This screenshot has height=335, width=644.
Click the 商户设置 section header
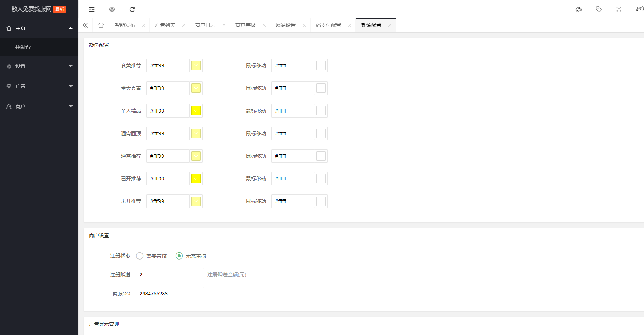(99, 235)
